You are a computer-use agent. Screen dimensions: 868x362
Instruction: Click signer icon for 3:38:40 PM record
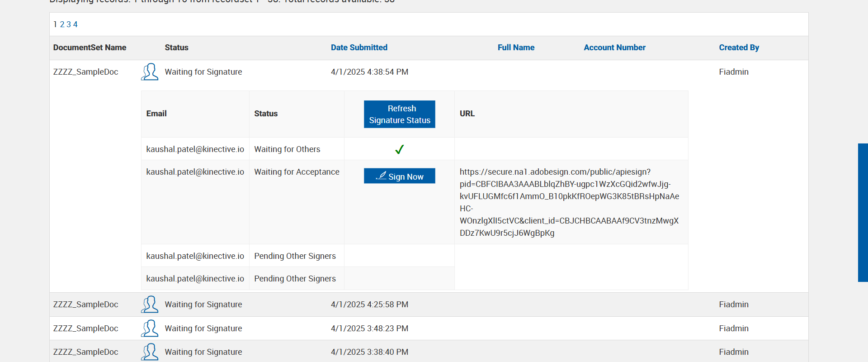[x=150, y=352]
